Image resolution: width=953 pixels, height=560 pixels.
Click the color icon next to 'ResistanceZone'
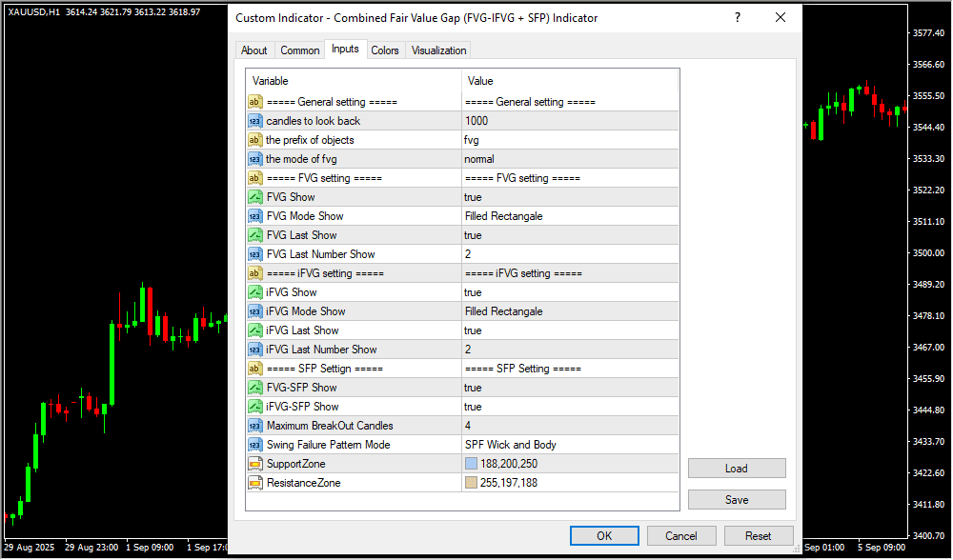pos(254,483)
